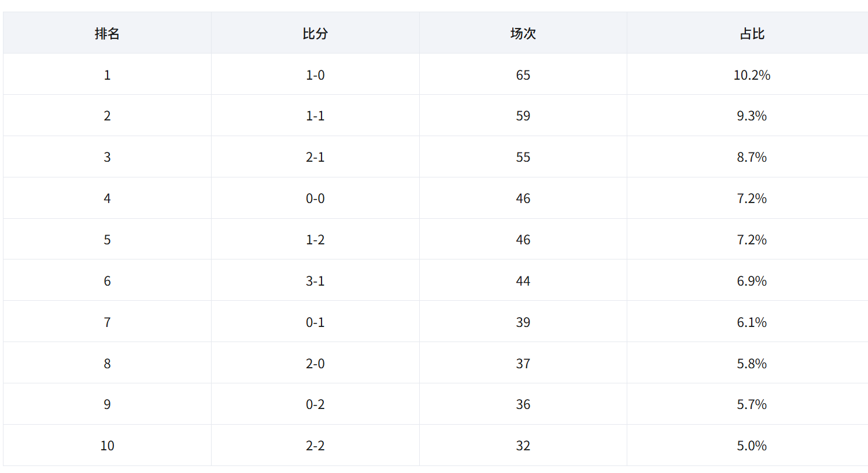The width and height of the screenshot is (868, 473).
Task: Click the 59 matches count cell
Action: tap(523, 116)
